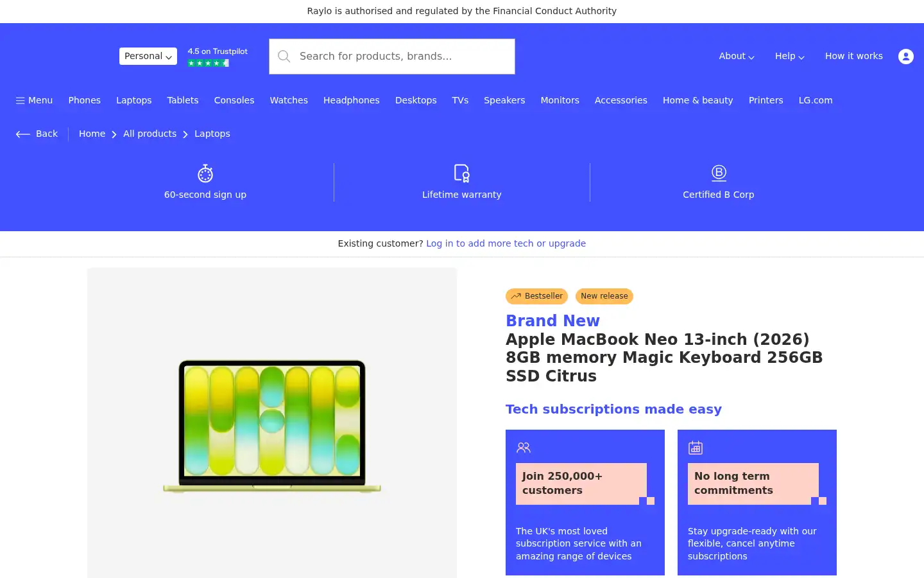Open the Desktops category
Image resolution: width=924 pixels, height=578 pixels.
pyautogui.click(x=416, y=100)
